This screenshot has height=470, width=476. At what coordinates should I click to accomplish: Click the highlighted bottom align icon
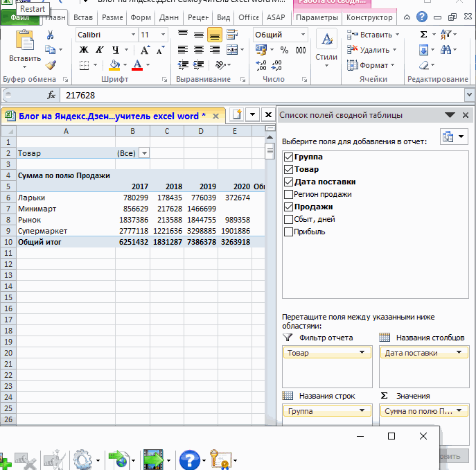(x=215, y=35)
